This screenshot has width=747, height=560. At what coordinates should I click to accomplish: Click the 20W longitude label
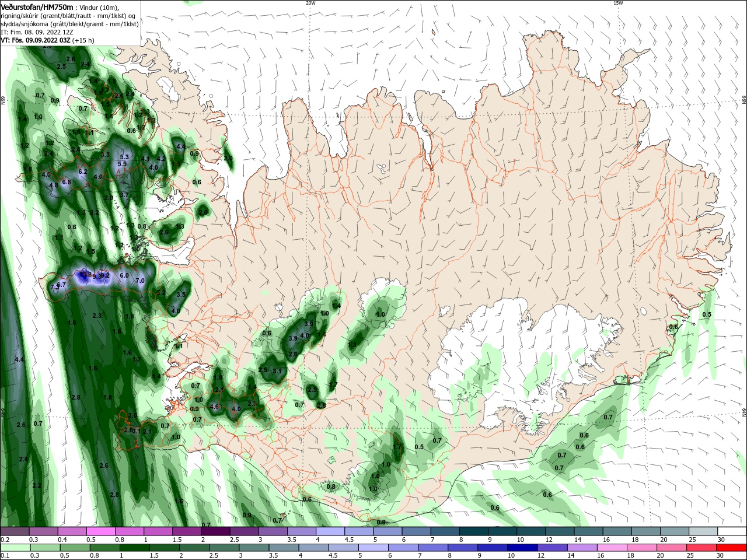(x=310, y=3)
